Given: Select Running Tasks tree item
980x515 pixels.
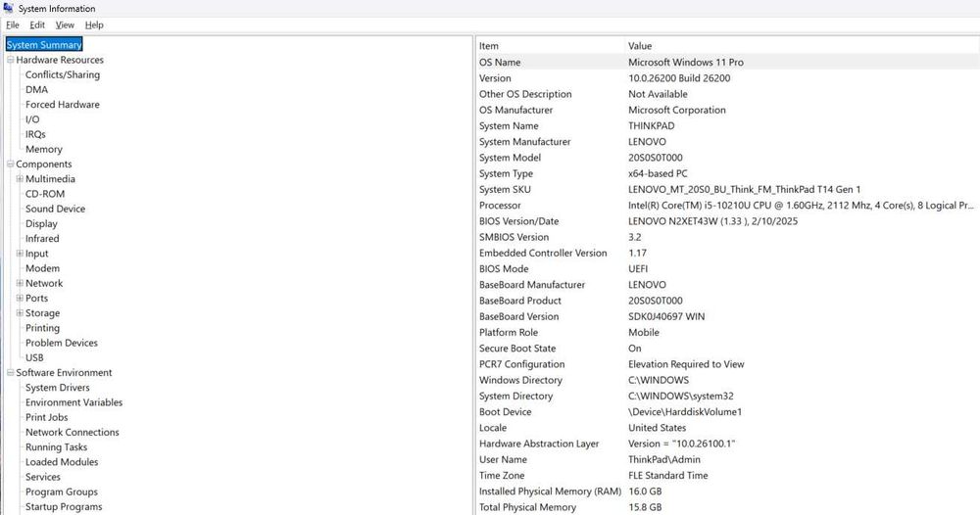Looking at the screenshot, I should [56, 447].
